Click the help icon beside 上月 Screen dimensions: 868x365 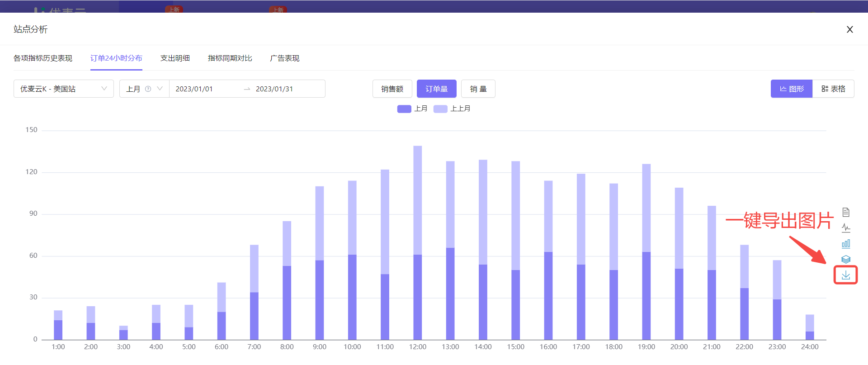pos(148,89)
